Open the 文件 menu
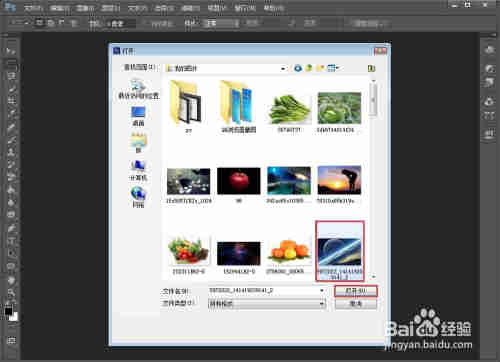Screen dimensions: 500x362 (x=33, y=8)
